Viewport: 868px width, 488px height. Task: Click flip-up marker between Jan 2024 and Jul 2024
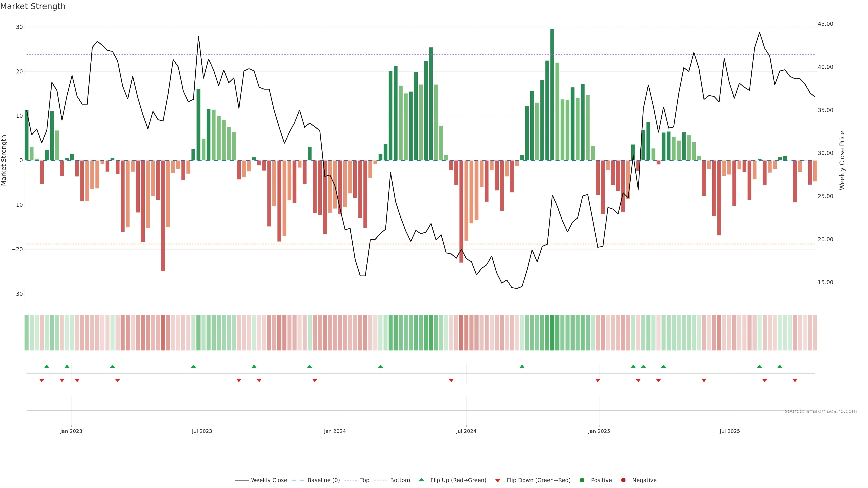coord(380,366)
